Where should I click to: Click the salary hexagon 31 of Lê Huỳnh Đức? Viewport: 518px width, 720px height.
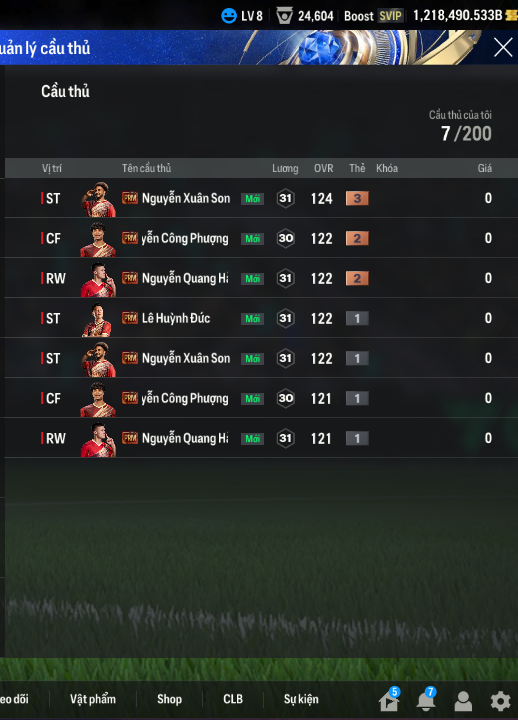tap(285, 318)
